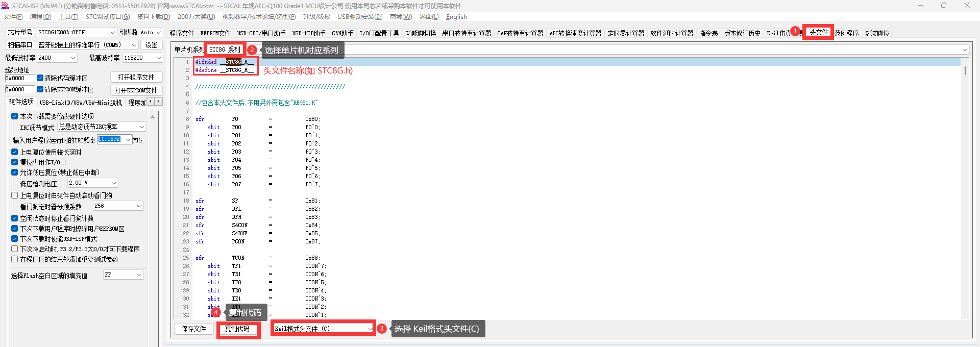980x347 pixels.
Task: Open 版本修订历史 tab
Action: [742, 33]
